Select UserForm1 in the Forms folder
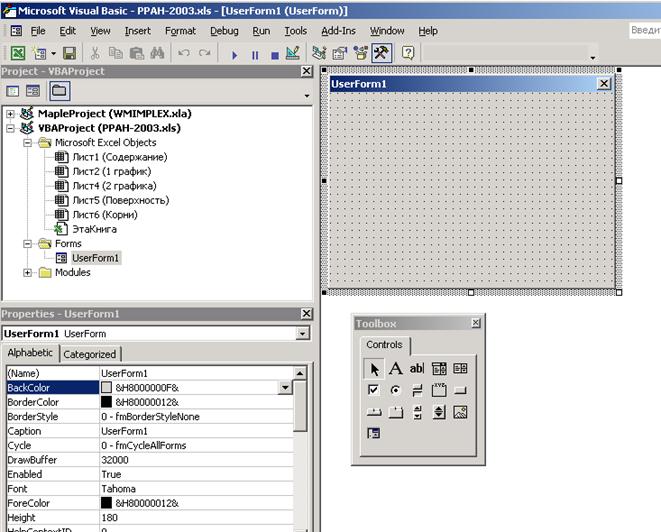Image resolution: width=661 pixels, height=532 pixels. click(x=96, y=258)
